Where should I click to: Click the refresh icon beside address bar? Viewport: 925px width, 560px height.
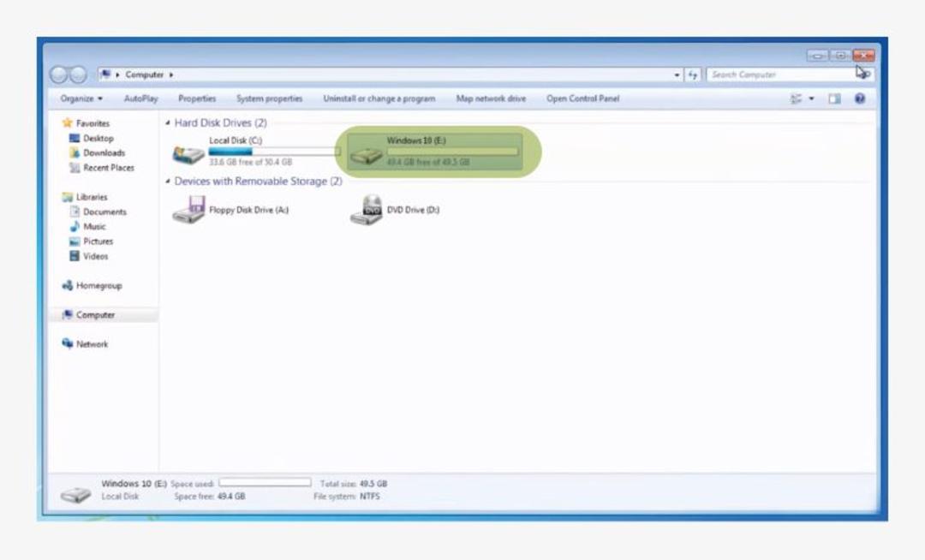[x=693, y=74]
